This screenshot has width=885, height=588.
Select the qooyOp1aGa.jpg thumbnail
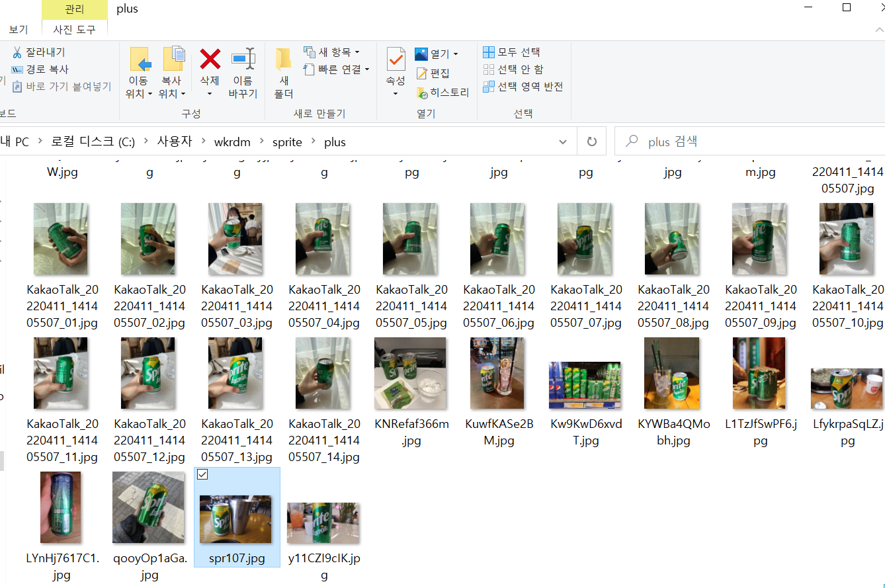(148, 507)
